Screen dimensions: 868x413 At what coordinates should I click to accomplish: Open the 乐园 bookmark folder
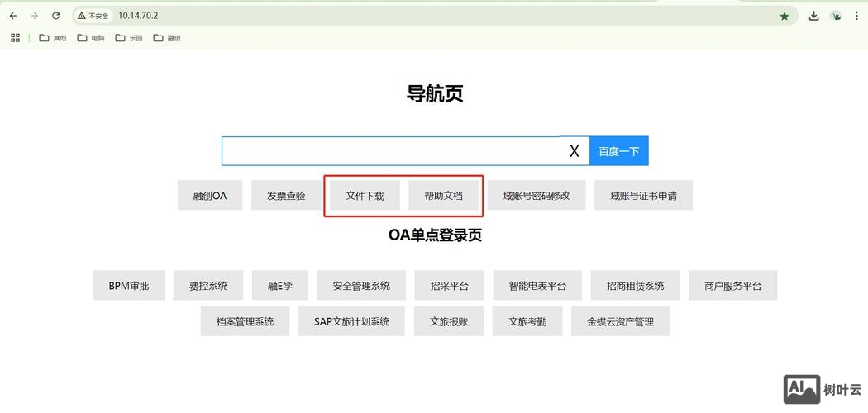click(x=129, y=38)
